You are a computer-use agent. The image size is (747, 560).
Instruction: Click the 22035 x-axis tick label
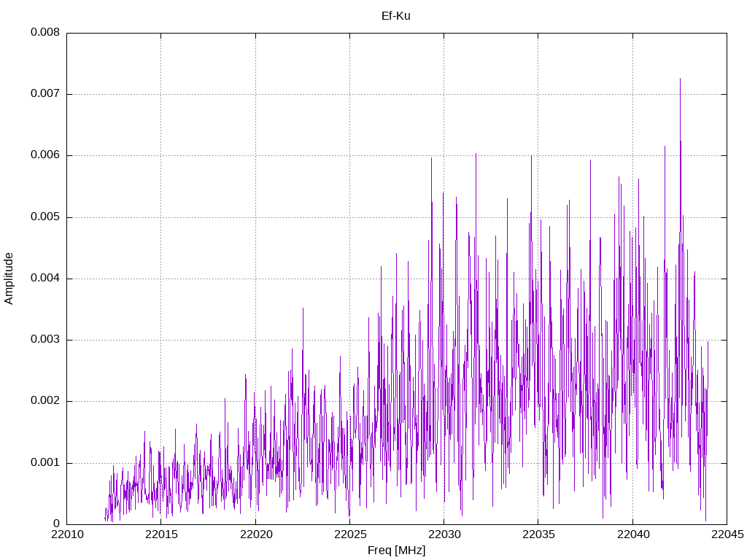click(538, 534)
